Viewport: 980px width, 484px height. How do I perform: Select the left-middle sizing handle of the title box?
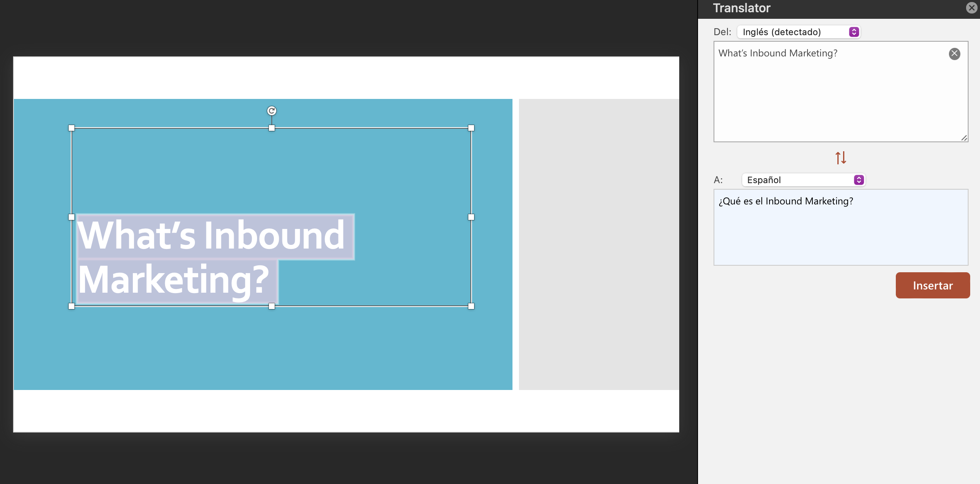pyautogui.click(x=72, y=217)
